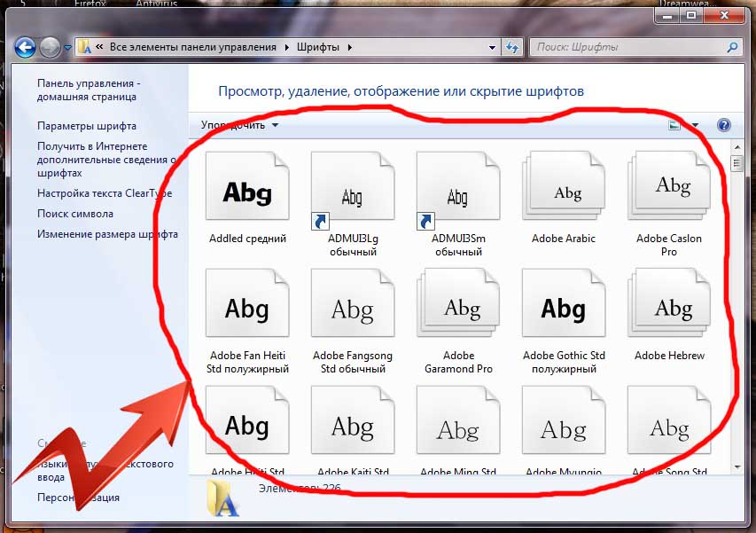The width and height of the screenshot is (756, 533).
Task: Select the Adobe Song Std font icon
Action: tap(669, 420)
